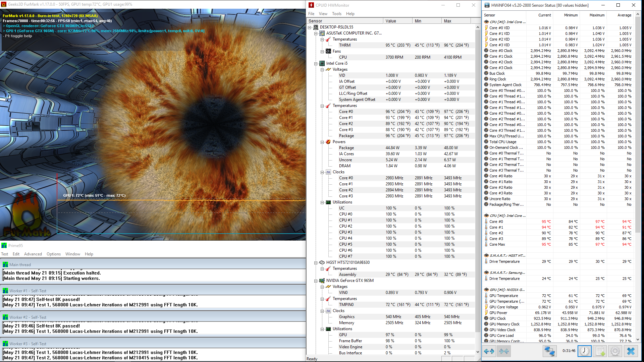Open HWMonitor Tools menu
The height and width of the screenshot is (362, 644).
[x=337, y=14]
